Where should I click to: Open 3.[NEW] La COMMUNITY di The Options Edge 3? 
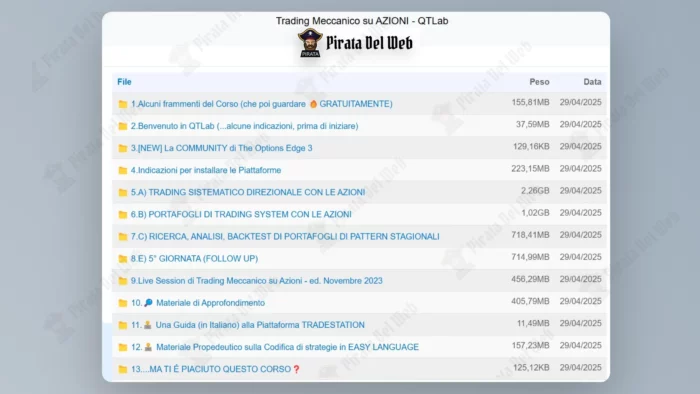tap(221, 148)
